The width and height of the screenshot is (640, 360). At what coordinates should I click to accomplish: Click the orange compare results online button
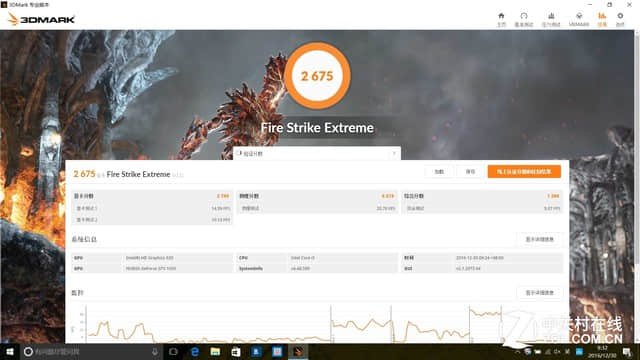click(x=524, y=171)
